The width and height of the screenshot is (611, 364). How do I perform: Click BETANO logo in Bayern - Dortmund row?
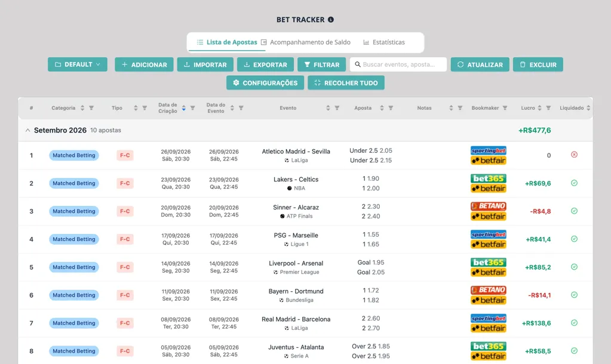[x=488, y=290]
